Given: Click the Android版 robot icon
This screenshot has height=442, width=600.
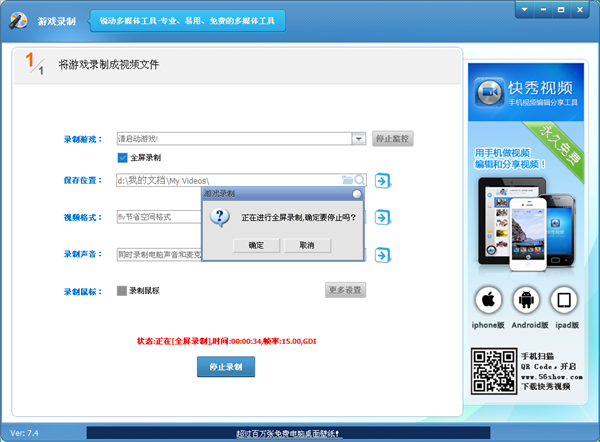Looking at the screenshot, I should (x=526, y=300).
